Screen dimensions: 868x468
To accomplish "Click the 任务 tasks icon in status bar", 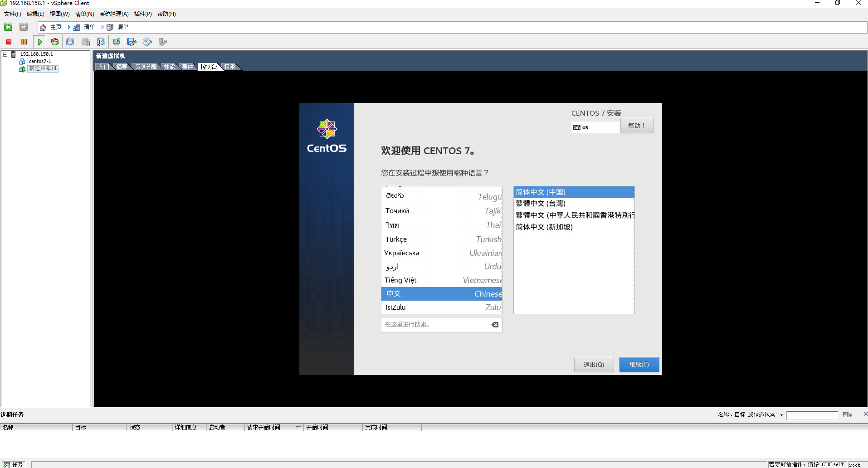I will click(6, 464).
